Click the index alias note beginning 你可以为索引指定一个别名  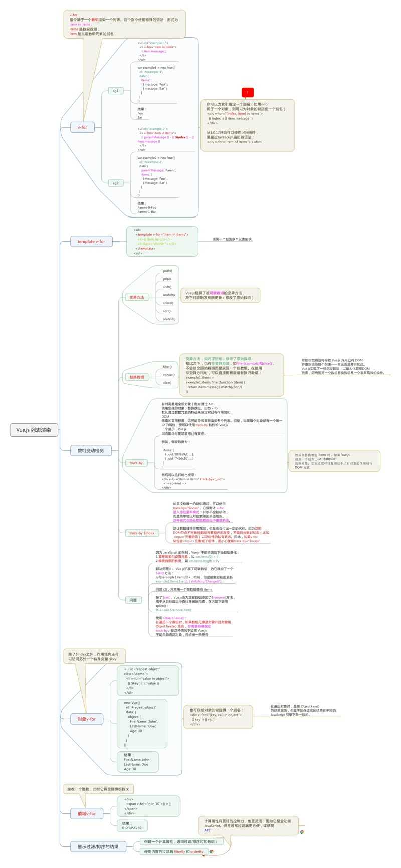[248, 125]
